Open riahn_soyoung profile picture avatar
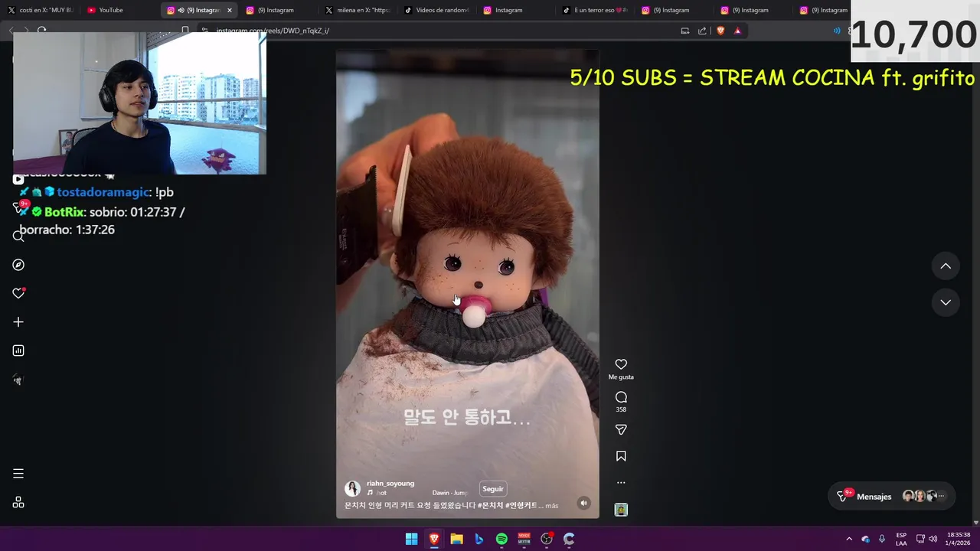 pyautogui.click(x=352, y=488)
